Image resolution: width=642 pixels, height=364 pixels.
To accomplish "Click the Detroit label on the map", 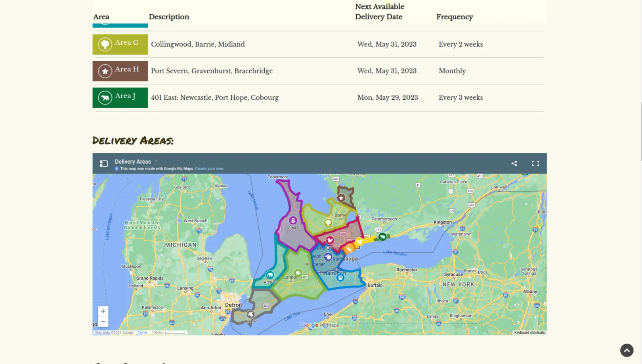I will click(x=233, y=305).
